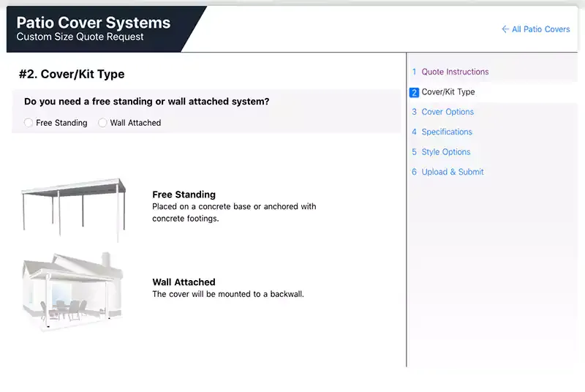
Task: Click the back arrow beside All Patio Covers
Action: pos(505,29)
